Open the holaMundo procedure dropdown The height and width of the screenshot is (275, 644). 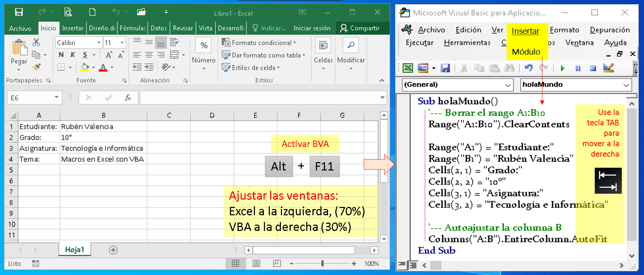tap(626, 85)
